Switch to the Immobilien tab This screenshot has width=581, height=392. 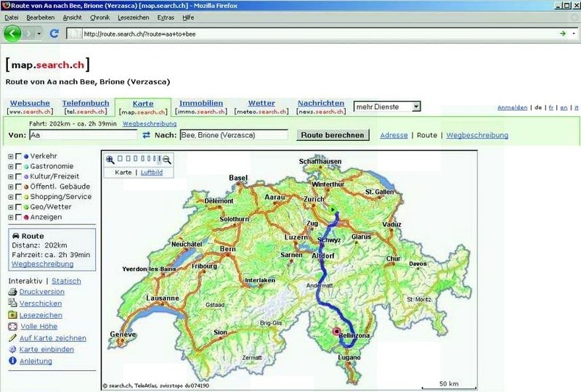(x=201, y=103)
